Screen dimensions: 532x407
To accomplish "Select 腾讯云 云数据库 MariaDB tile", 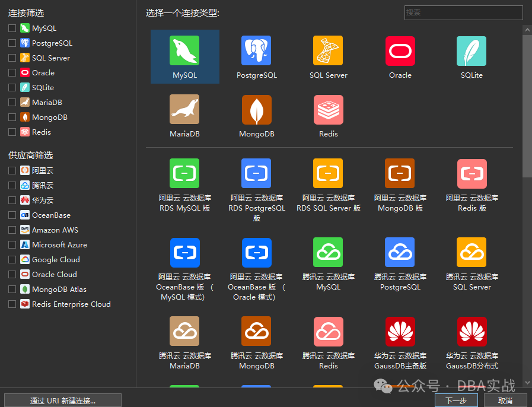I will [x=185, y=343].
